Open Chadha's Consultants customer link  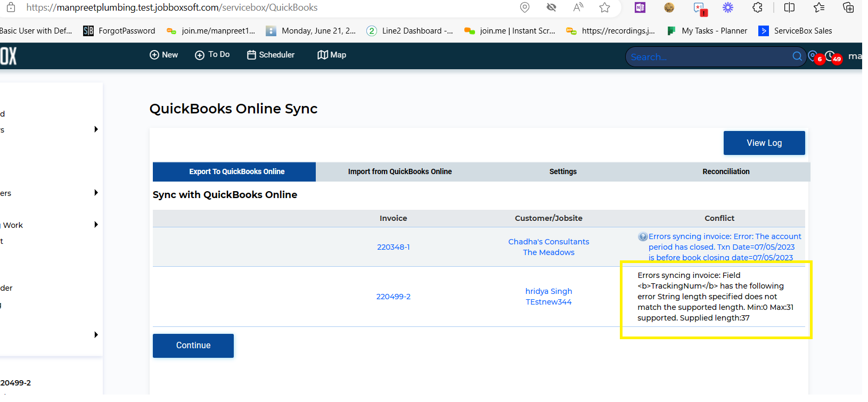coord(548,242)
